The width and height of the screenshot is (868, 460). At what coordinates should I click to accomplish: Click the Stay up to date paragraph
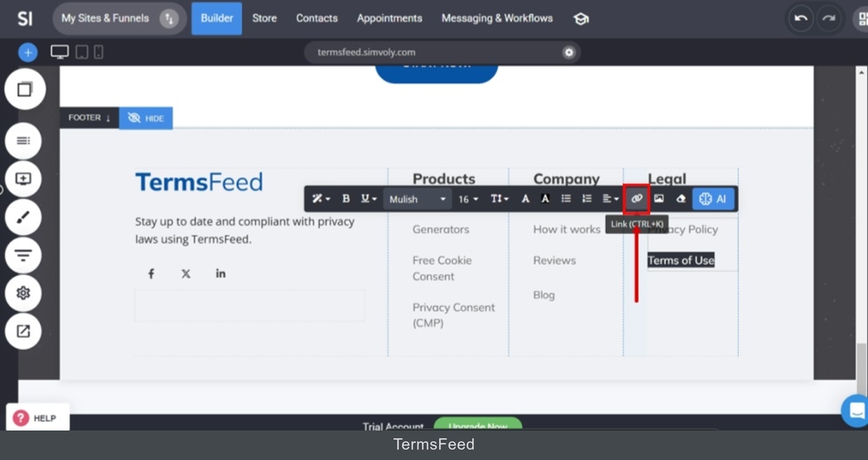(x=245, y=230)
